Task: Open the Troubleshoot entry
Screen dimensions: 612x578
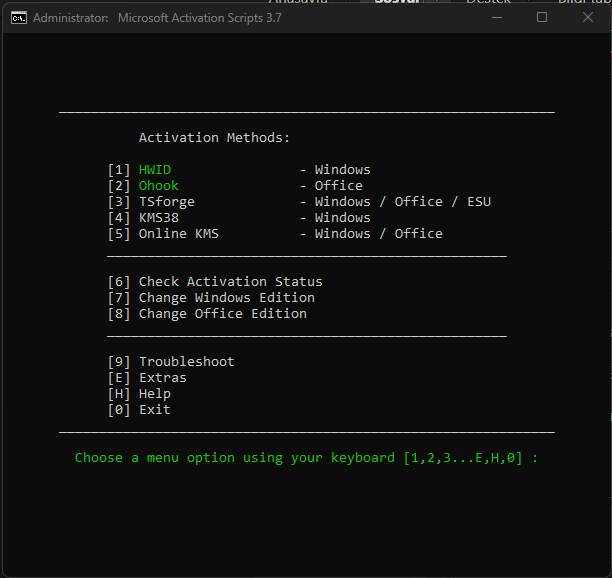Action: coord(186,362)
